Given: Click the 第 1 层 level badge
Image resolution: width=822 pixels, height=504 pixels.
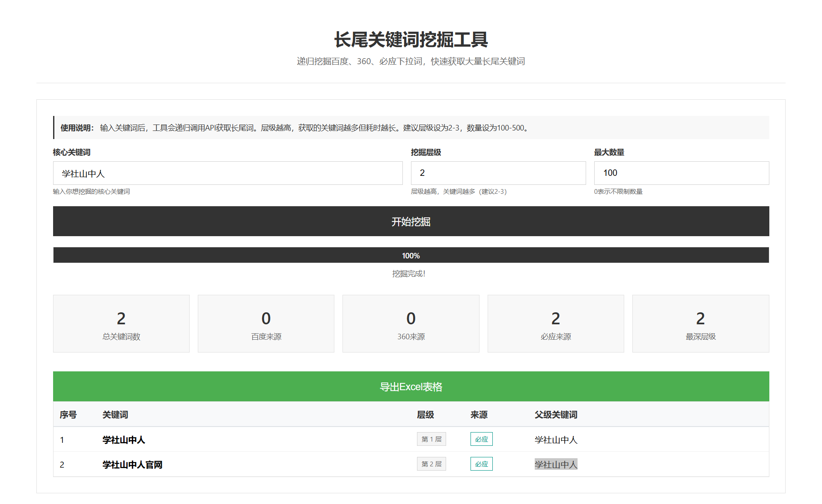Looking at the screenshot, I should pos(431,439).
